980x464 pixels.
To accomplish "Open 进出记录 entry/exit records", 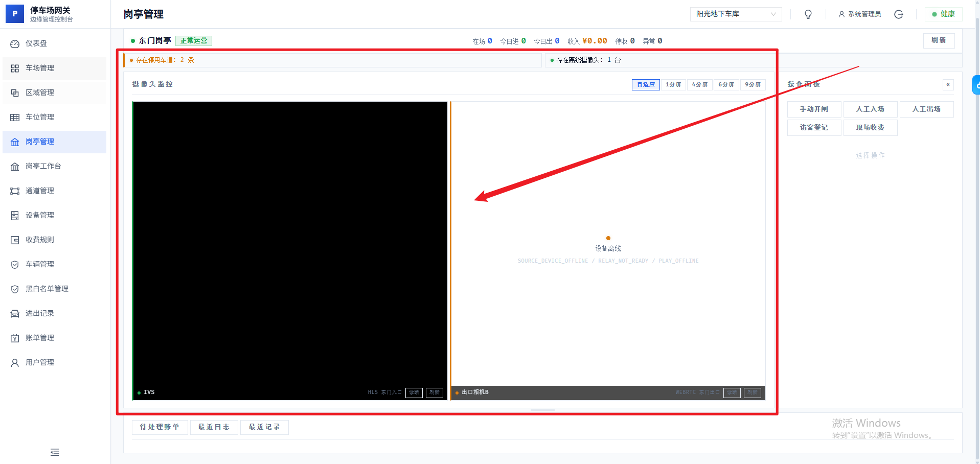I will [x=39, y=313].
